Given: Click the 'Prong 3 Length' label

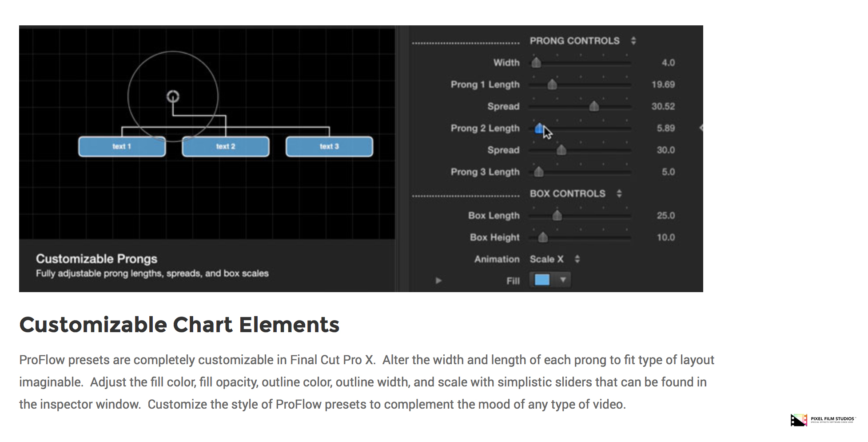Looking at the screenshot, I should click(485, 172).
